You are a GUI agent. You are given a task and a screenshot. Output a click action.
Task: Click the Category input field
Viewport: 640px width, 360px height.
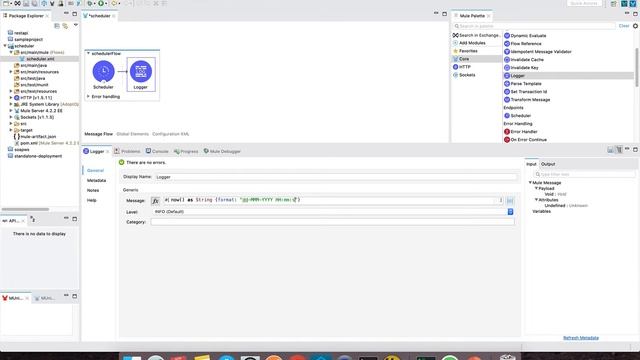click(332, 222)
